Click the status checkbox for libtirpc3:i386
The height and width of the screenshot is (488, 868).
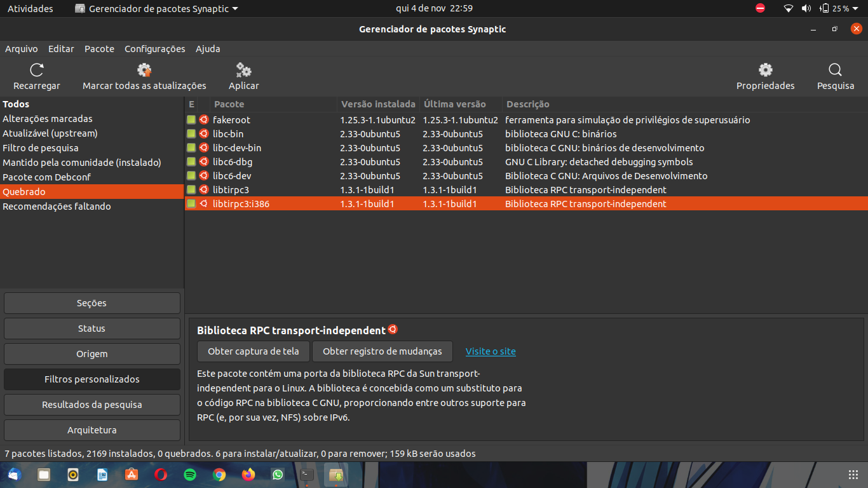pyautogui.click(x=191, y=204)
